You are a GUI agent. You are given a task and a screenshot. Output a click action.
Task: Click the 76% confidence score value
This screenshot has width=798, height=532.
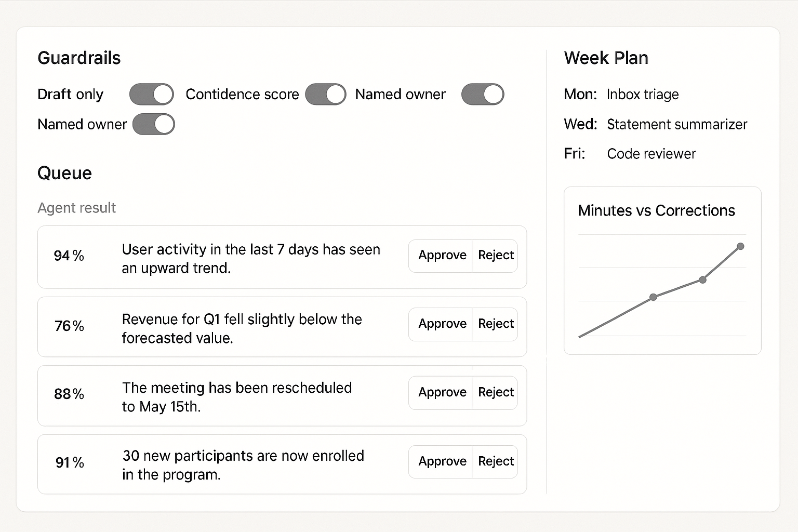point(69,326)
